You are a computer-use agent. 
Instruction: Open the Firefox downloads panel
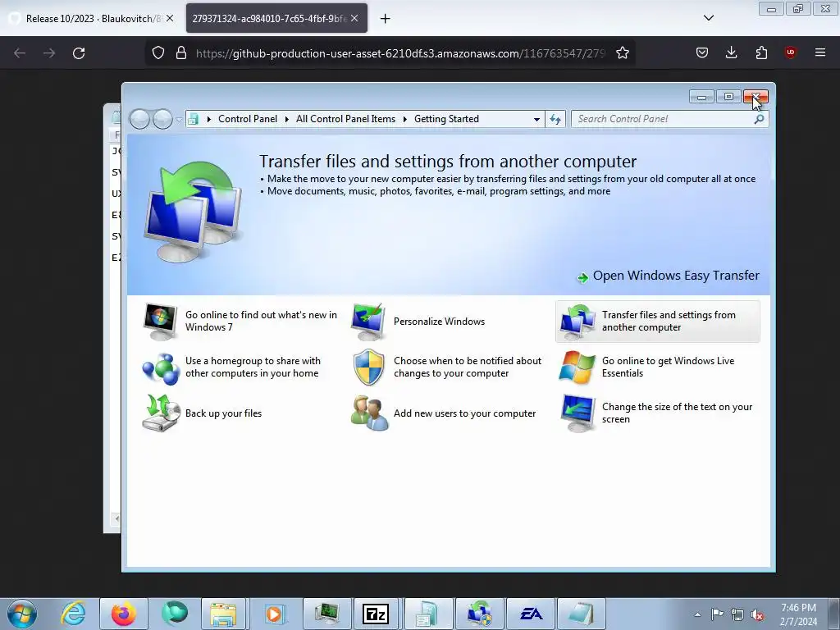pyautogui.click(x=731, y=52)
